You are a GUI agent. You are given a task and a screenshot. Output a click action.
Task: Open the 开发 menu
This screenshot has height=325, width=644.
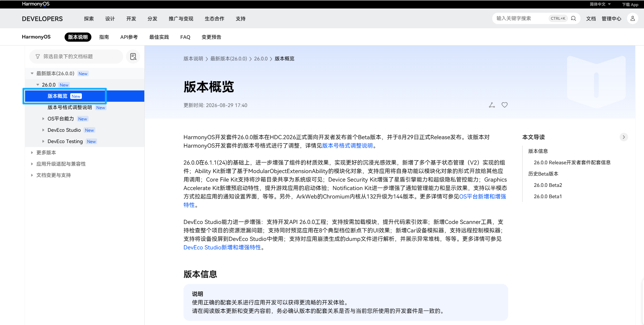(131, 19)
